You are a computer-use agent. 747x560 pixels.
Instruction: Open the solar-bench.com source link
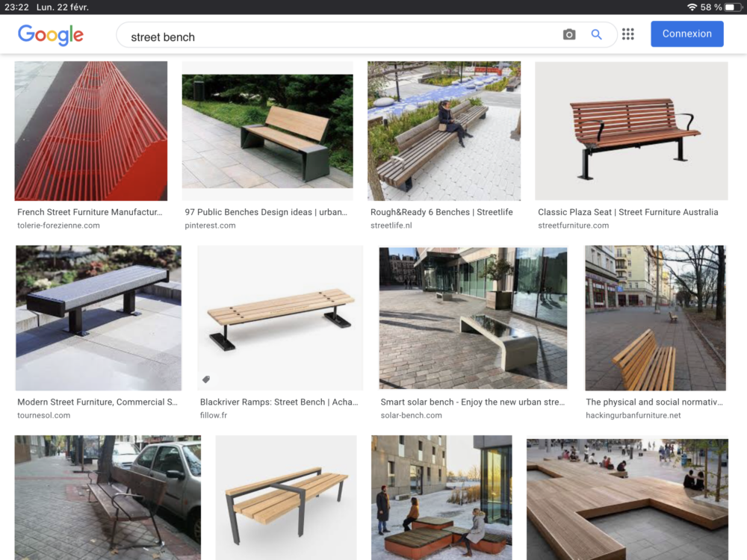click(411, 415)
